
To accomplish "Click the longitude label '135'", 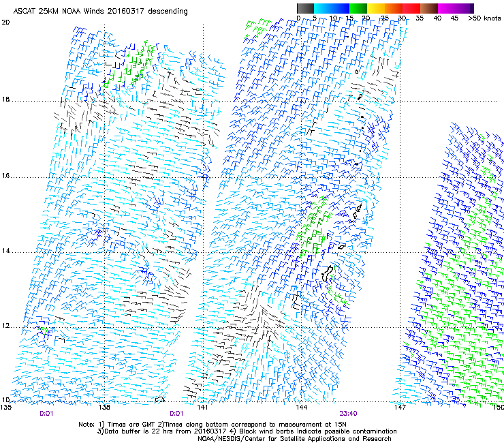I will click(x=5, y=407).
